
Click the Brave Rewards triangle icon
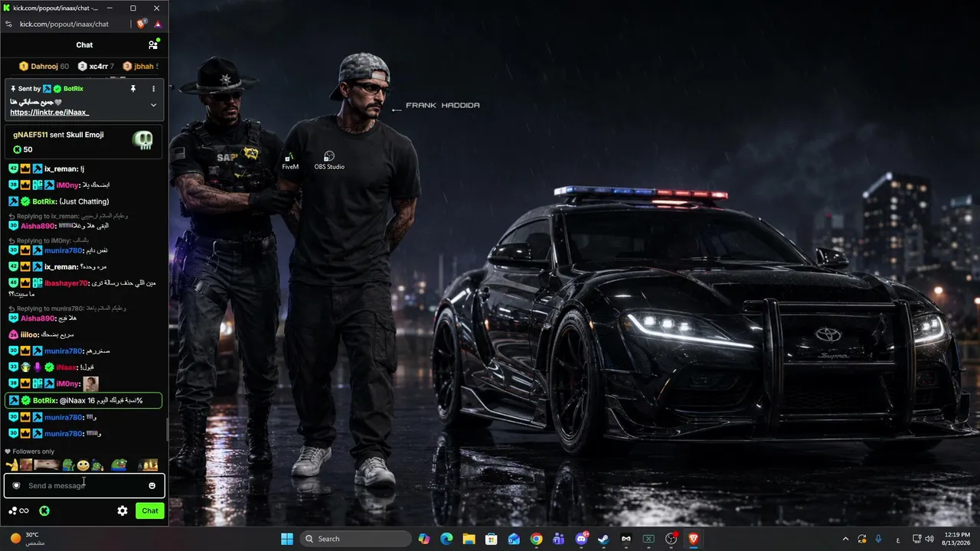point(157,24)
